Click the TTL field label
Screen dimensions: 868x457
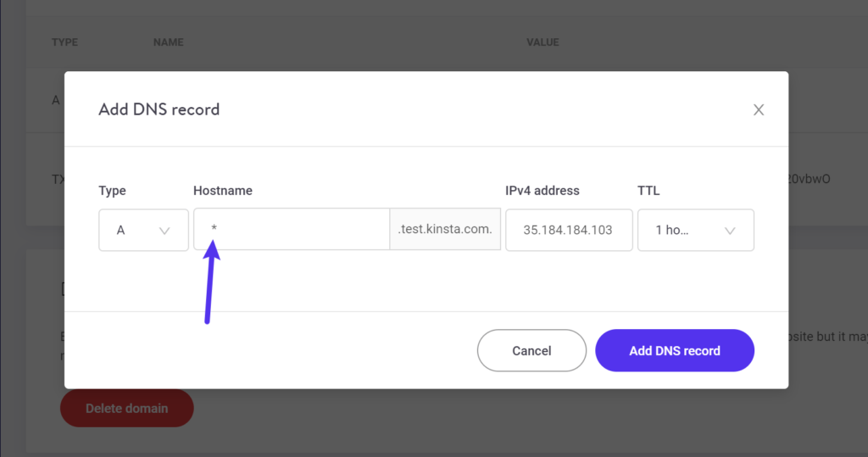(x=648, y=191)
